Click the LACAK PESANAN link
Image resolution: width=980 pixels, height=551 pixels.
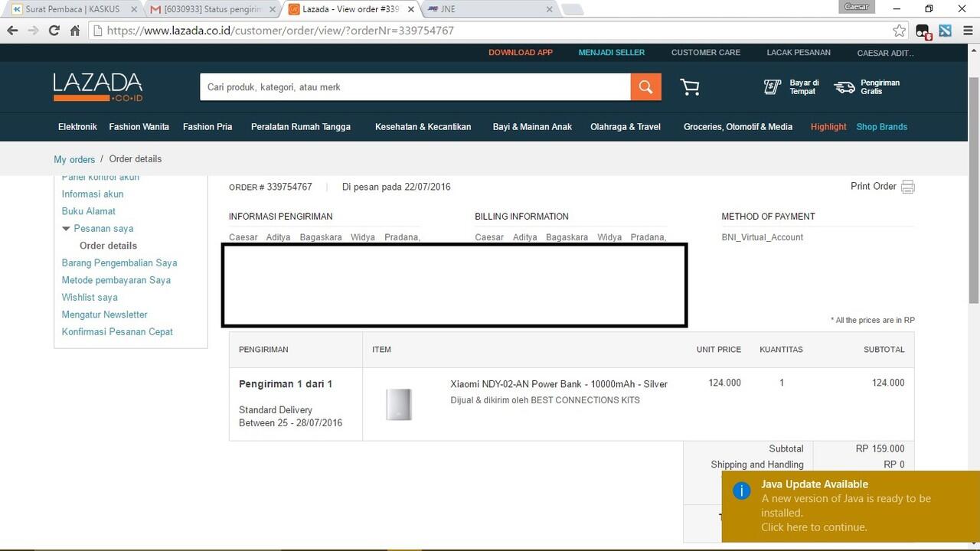click(x=799, y=53)
